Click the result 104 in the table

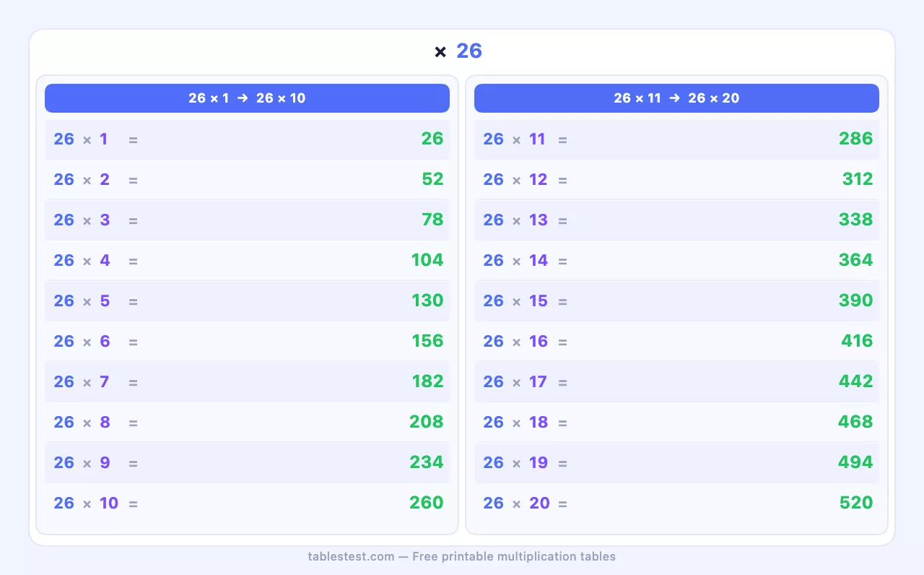tap(427, 260)
